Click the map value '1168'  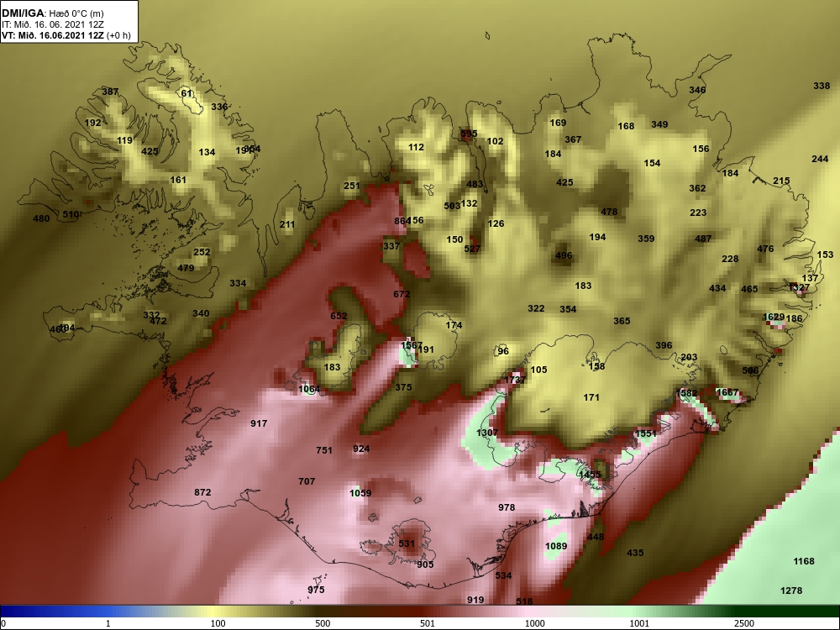[x=804, y=561]
